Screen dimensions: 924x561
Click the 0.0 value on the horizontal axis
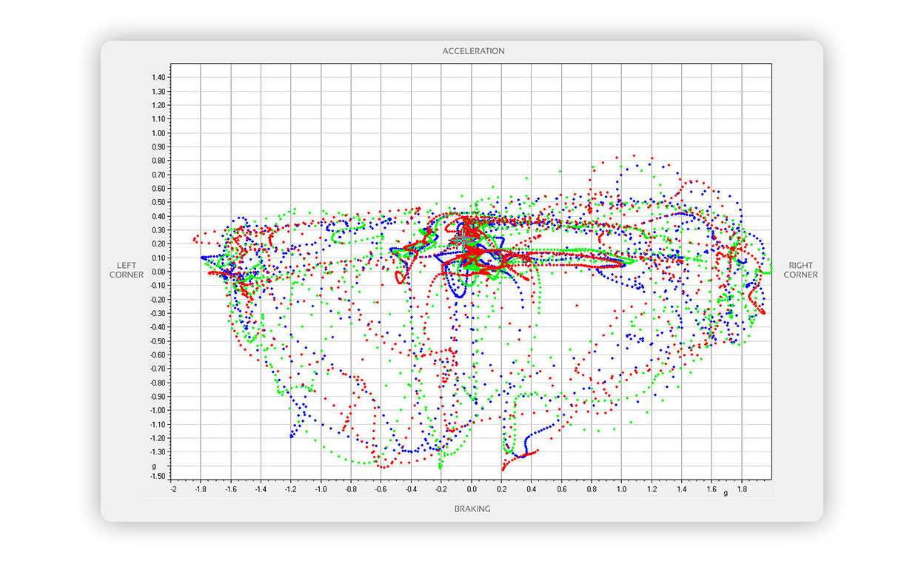(472, 489)
